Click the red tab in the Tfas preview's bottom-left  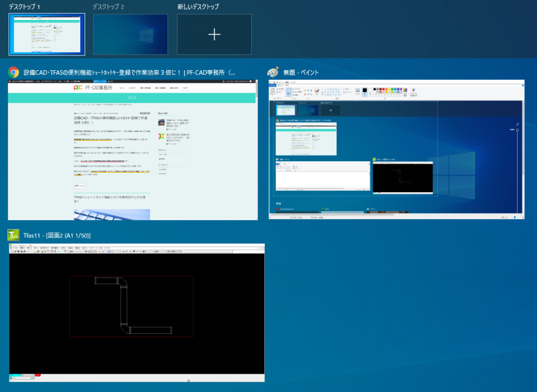[38, 375]
